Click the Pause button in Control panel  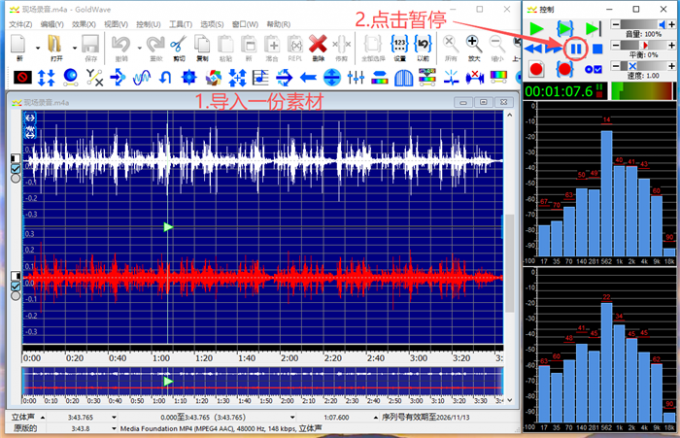tap(575, 48)
